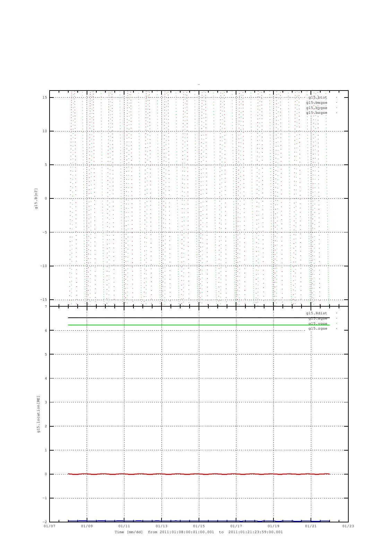Image resolution: width=392 pixels, height=555 pixels.
Task: Select the g15.bxgse legend entry
Action: [316, 103]
